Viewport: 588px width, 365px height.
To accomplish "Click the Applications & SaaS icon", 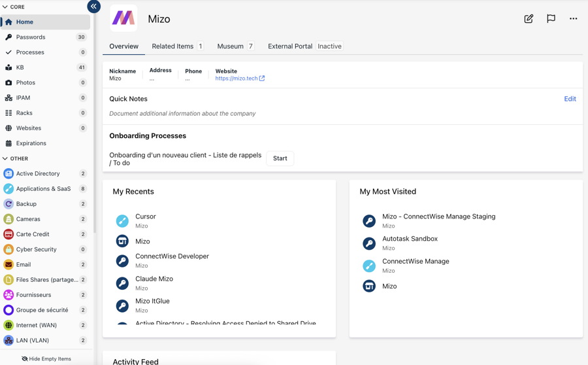I will (8, 188).
